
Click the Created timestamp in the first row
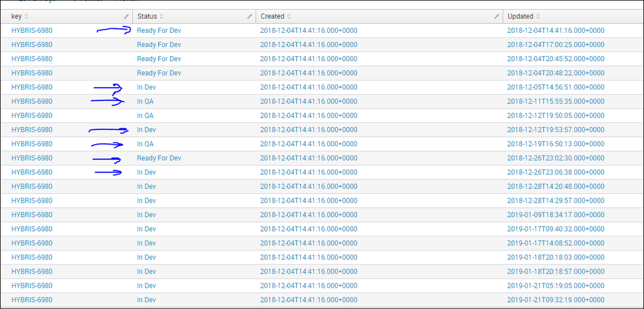[x=308, y=30]
